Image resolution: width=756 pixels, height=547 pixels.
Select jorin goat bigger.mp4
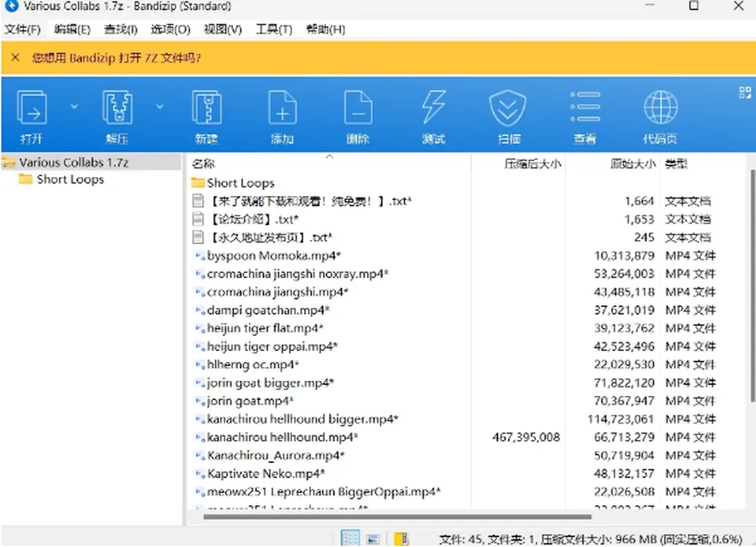(x=263, y=383)
